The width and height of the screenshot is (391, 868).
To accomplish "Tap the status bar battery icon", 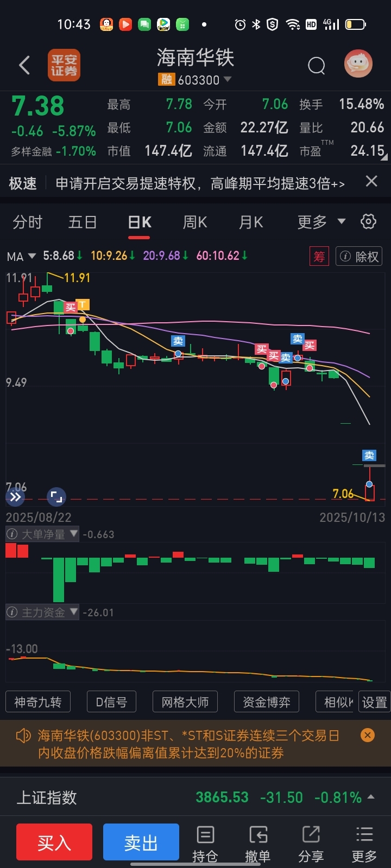I will (x=356, y=24).
